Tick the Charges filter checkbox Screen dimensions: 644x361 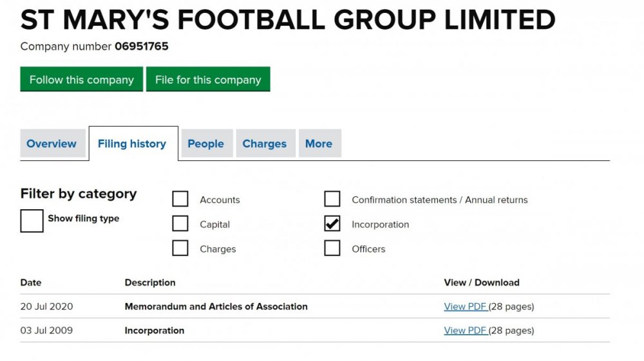pyautogui.click(x=180, y=248)
